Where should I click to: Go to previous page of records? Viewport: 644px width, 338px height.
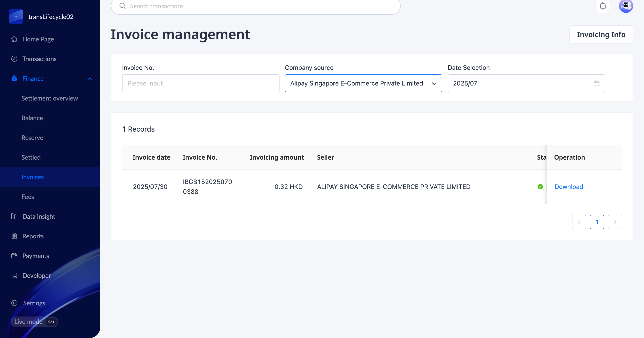(579, 222)
